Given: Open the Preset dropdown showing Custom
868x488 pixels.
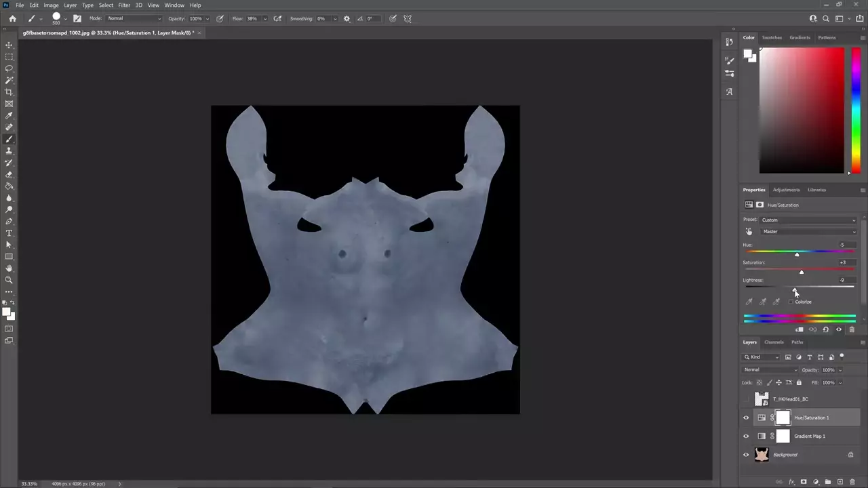Looking at the screenshot, I should pyautogui.click(x=808, y=220).
